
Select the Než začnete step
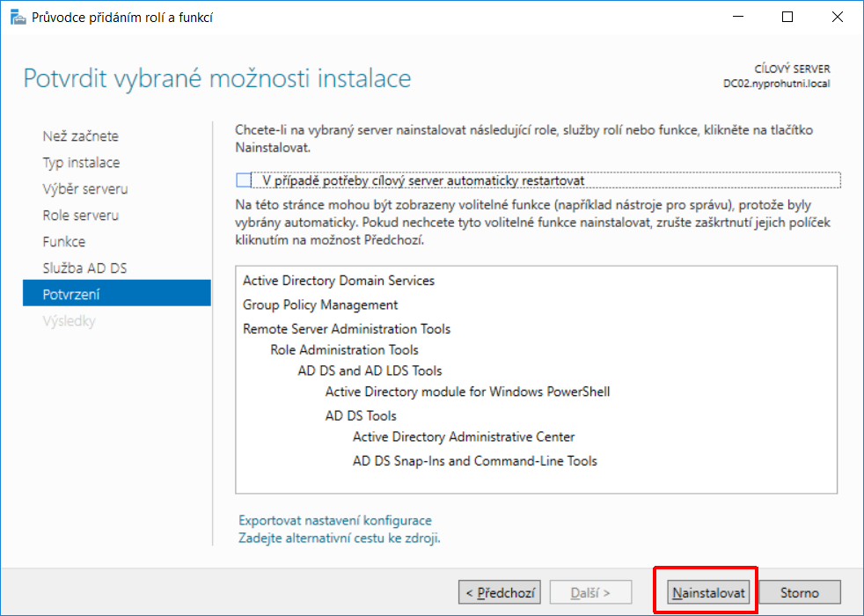(80, 136)
